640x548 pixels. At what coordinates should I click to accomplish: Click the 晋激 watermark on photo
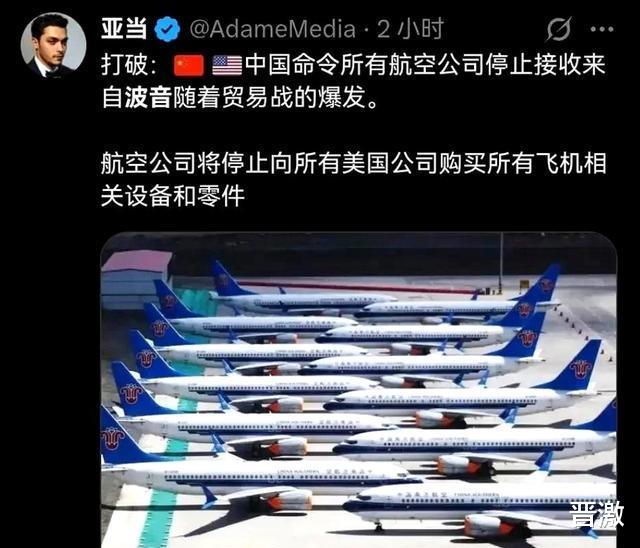point(596,515)
